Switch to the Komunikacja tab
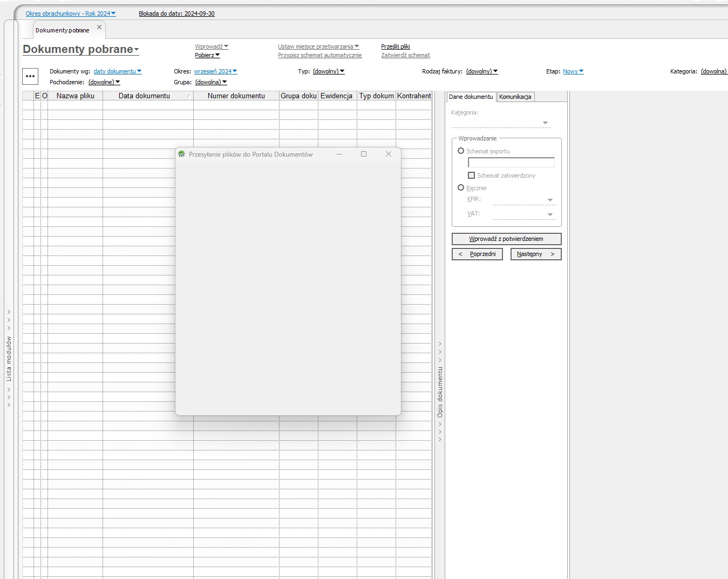Viewport: 728px width, 579px height. pos(515,97)
